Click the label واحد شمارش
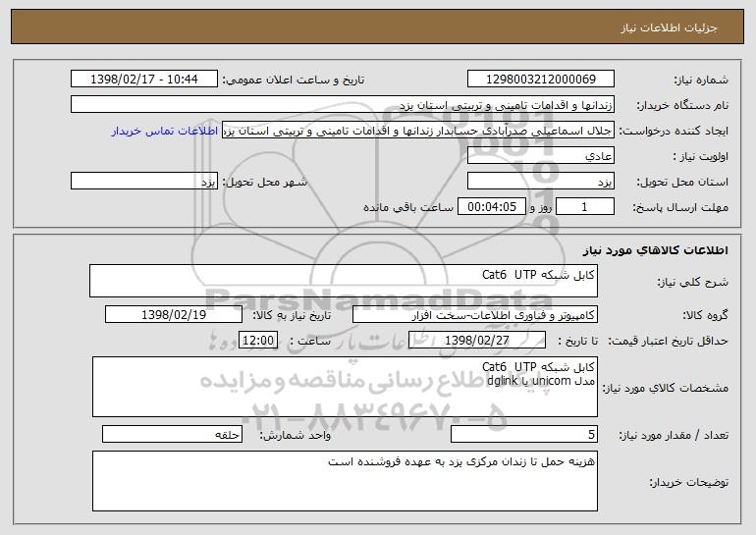 296,435
